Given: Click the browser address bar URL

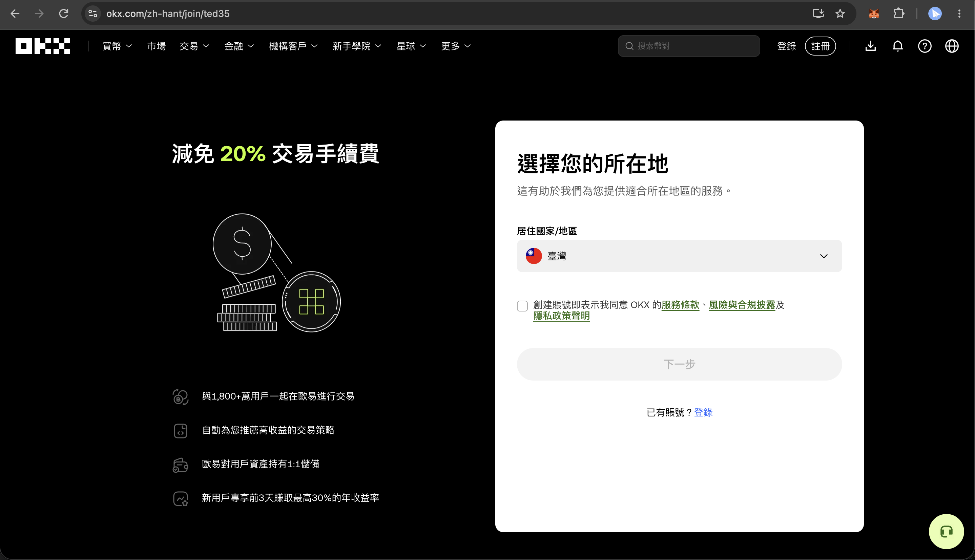Looking at the screenshot, I should (168, 14).
